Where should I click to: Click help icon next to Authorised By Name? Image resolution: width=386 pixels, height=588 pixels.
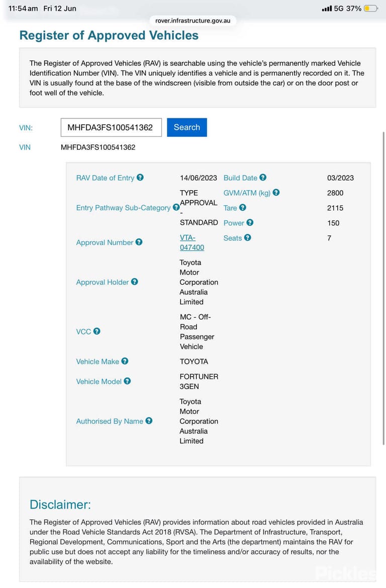149,421
